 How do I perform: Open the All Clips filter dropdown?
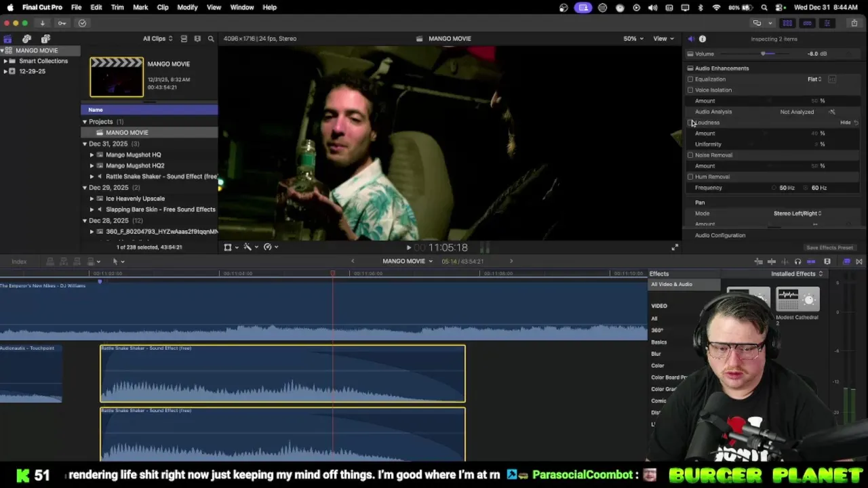coord(157,39)
